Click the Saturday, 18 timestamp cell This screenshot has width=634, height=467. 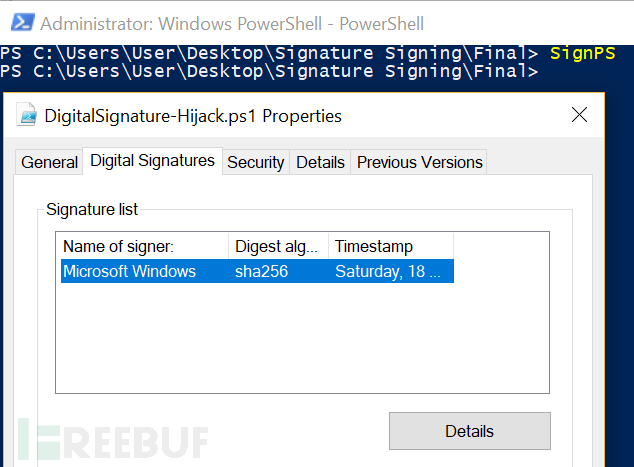387,271
